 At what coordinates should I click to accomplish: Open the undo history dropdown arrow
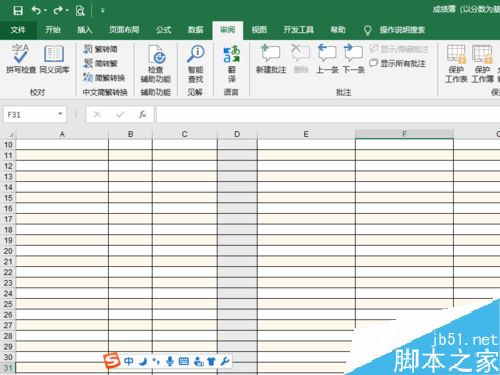click(x=45, y=11)
